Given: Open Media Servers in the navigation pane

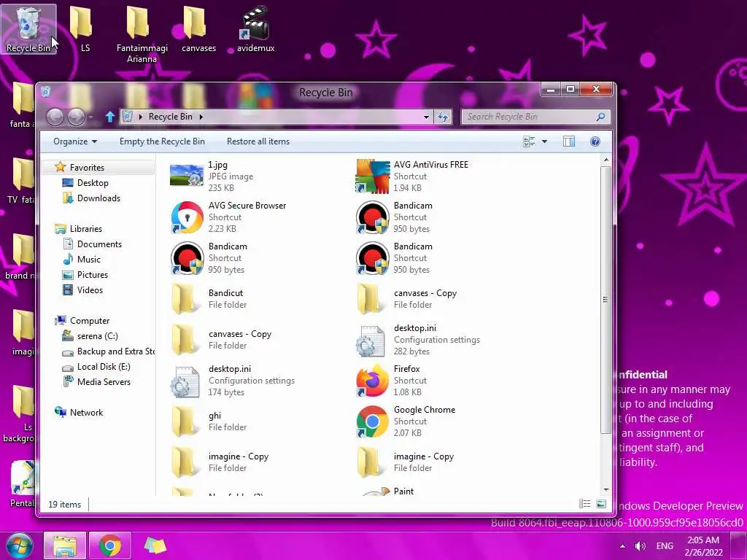Looking at the screenshot, I should click(x=104, y=381).
